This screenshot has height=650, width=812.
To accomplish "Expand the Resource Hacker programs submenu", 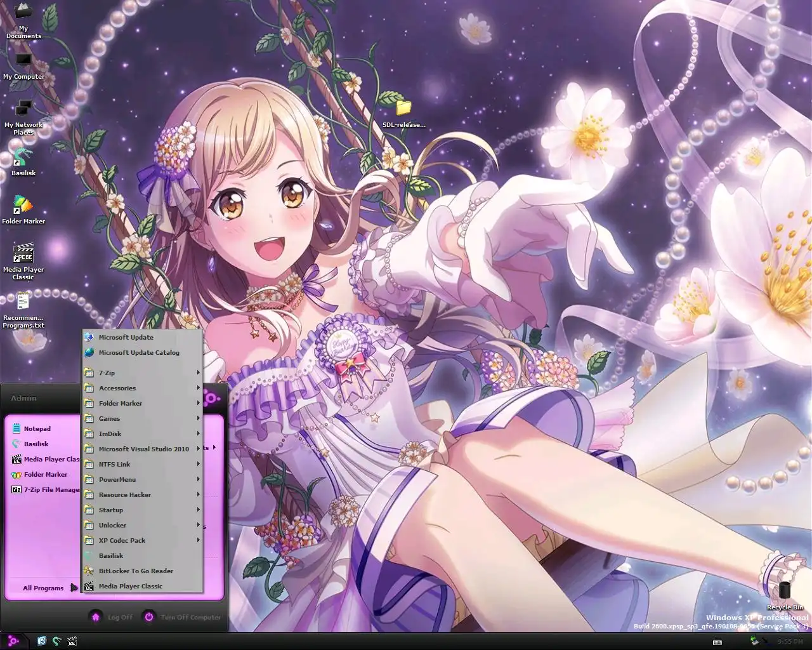I will pyautogui.click(x=142, y=494).
